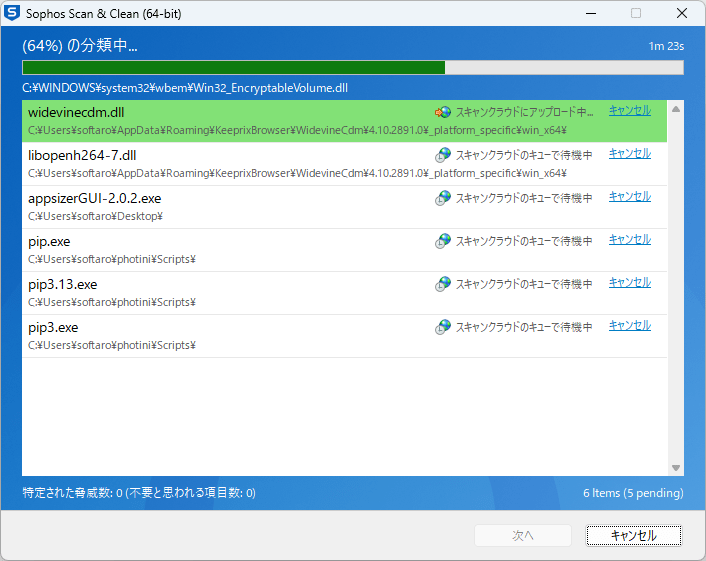Click queue status icon for pip3.13.exe
The image size is (706, 561).
click(x=443, y=284)
